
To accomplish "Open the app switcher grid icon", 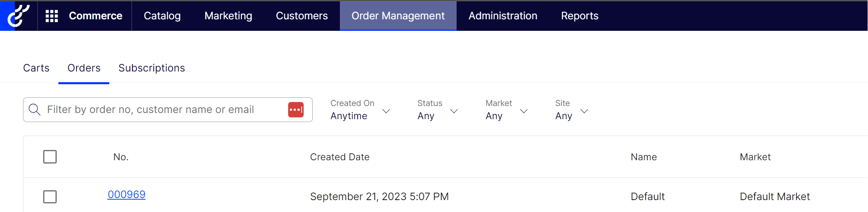I will coord(52,16).
